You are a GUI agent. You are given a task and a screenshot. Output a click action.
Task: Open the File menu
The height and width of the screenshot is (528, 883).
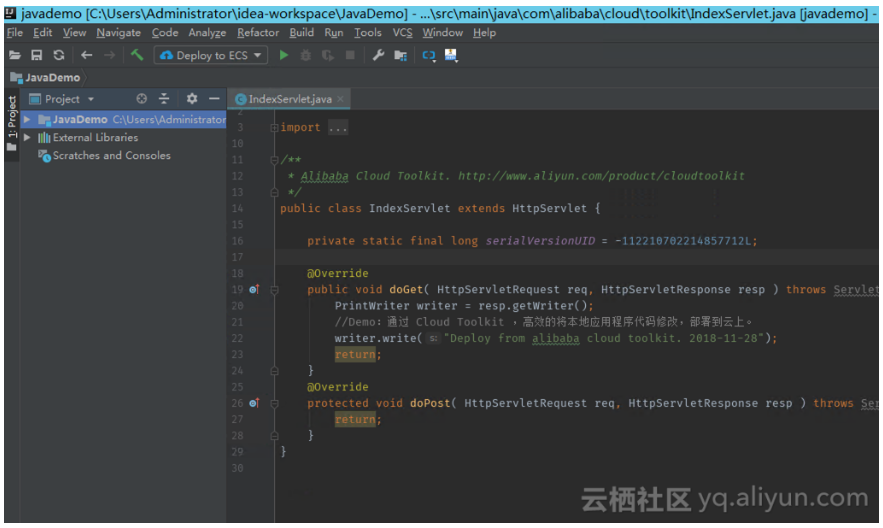click(x=15, y=33)
